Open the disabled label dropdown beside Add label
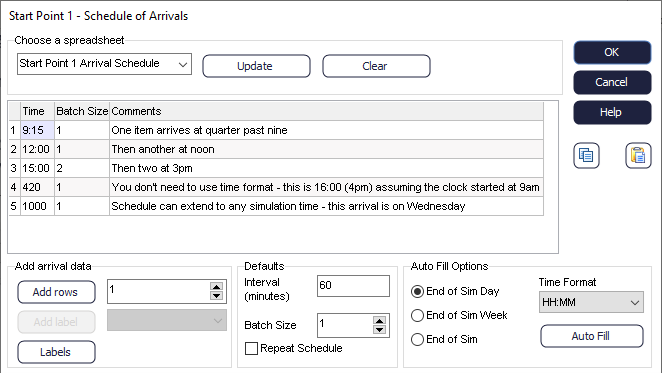The width and height of the screenshot is (662, 373). pyautogui.click(x=167, y=320)
